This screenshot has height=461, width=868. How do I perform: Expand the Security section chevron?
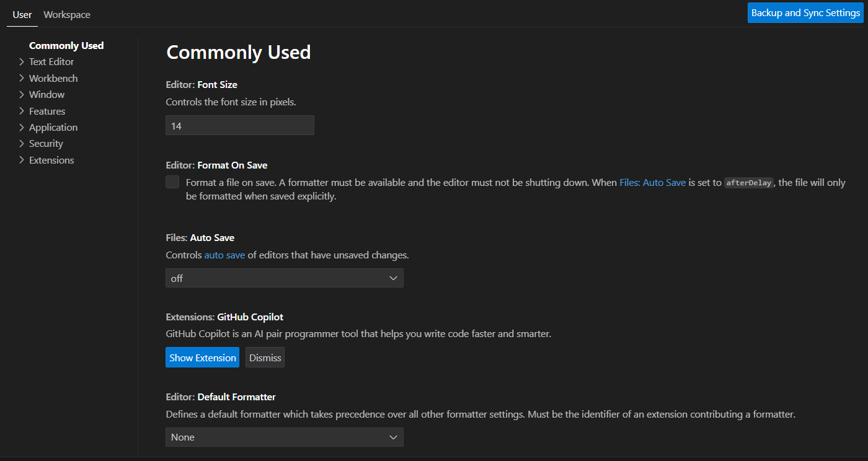coord(22,143)
